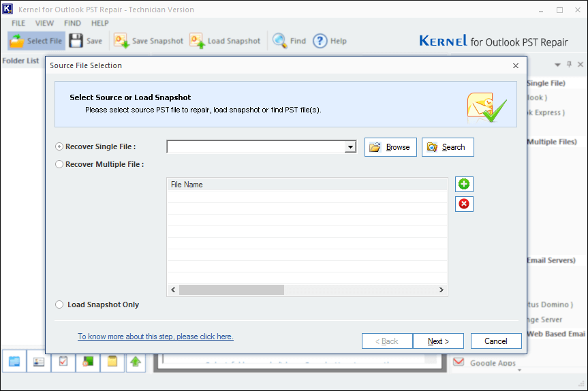Click the 'To know more about this step' link
The height and width of the screenshot is (391, 588).
(155, 337)
